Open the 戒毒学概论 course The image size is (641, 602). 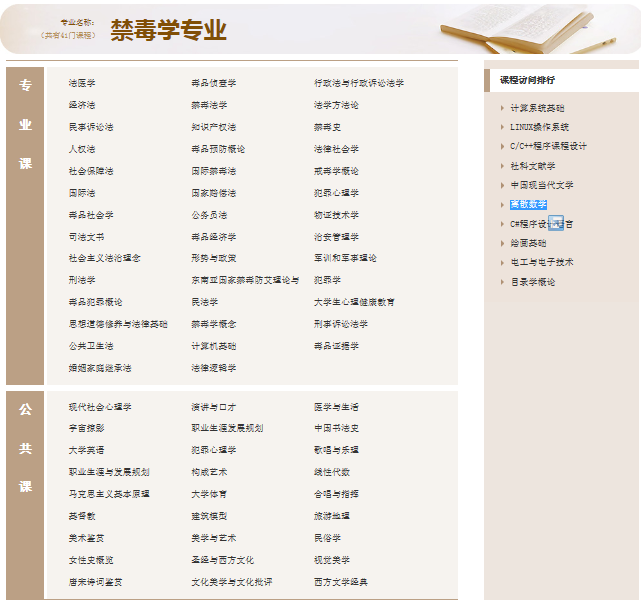336,171
